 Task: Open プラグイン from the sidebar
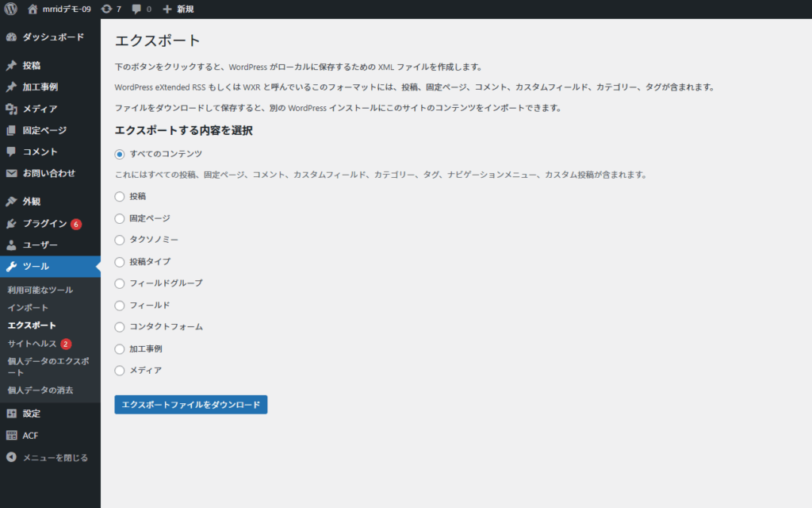tap(44, 224)
